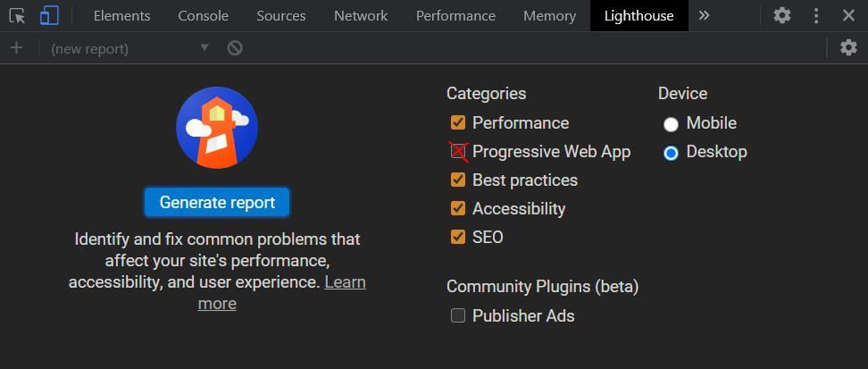
Task: Open DevTools settings gear in top bar
Action: [781, 15]
